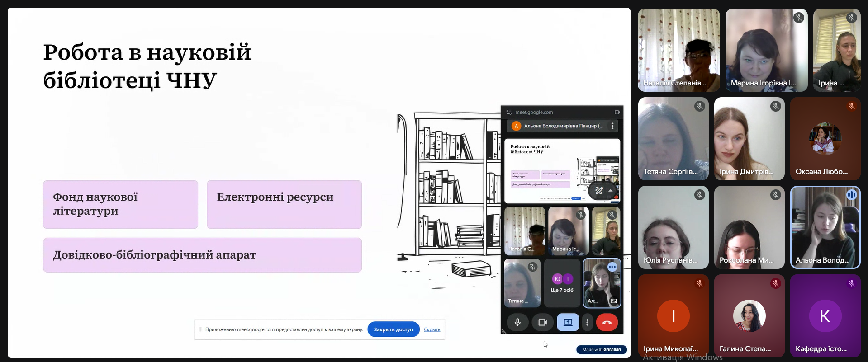
Task: Click the slide title 'Робота в науковій бібліотеці ЧНУ'
Action: 147,66
